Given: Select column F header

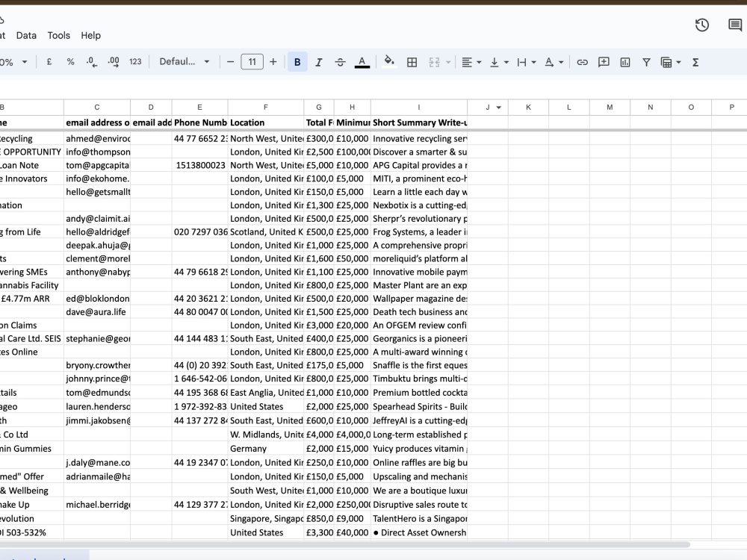Looking at the screenshot, I should tap(266, 108).
